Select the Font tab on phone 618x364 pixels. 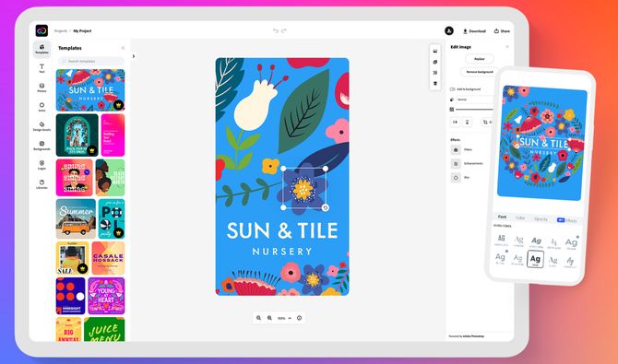(502, 217)
